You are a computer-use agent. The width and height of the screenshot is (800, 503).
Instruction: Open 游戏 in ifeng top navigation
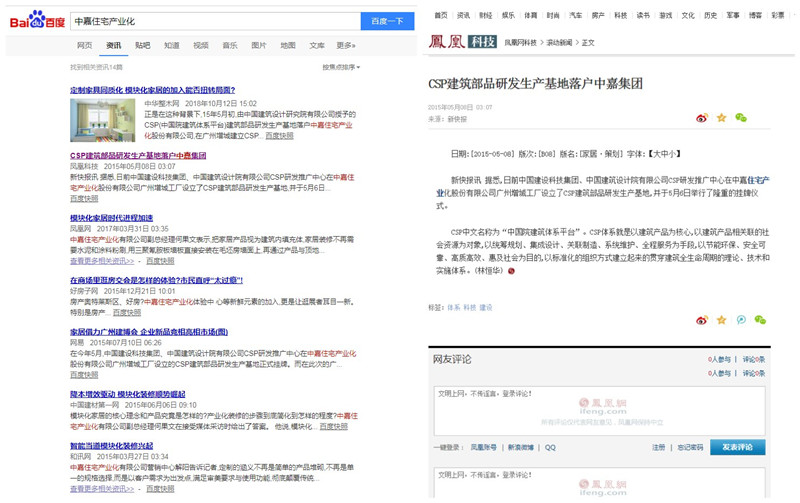pos(665,15)
